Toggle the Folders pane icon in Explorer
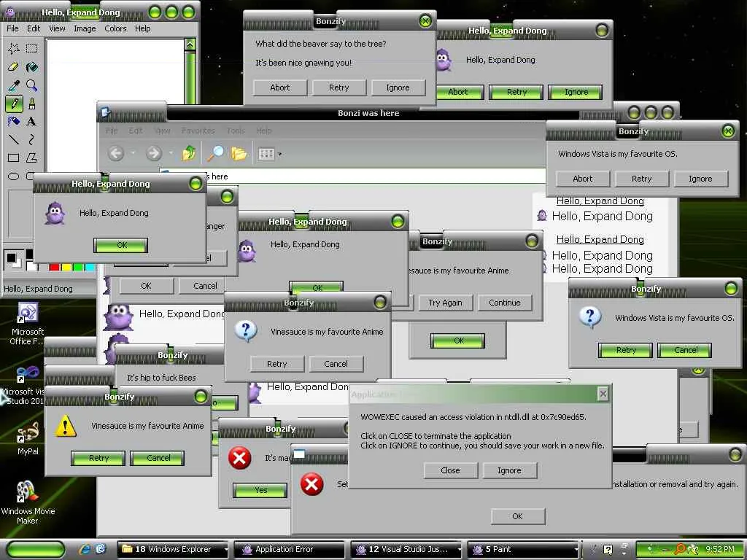This screenshot has height=560, width=747. 239,153
